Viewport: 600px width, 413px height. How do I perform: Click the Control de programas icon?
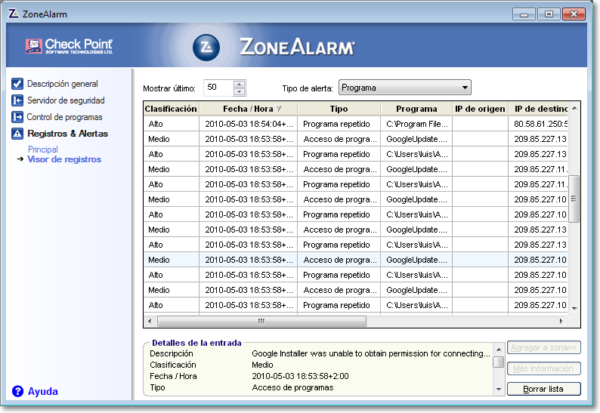coord(17,117)
